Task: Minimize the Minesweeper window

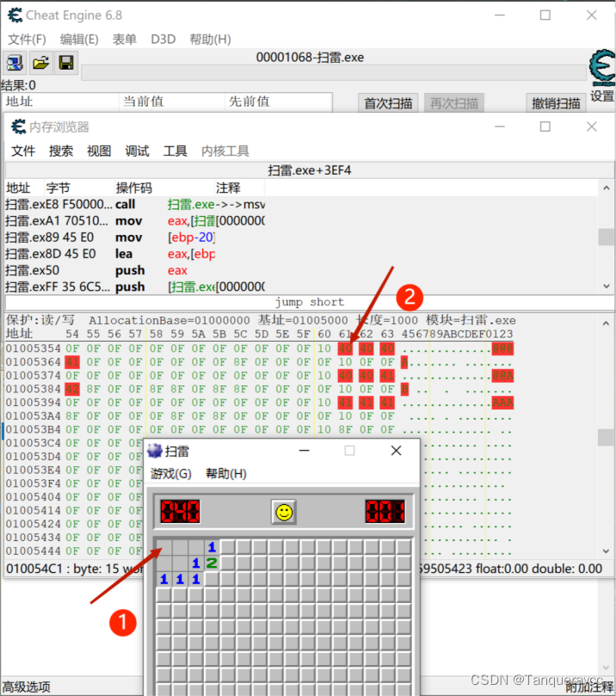Action: (305, 451)
